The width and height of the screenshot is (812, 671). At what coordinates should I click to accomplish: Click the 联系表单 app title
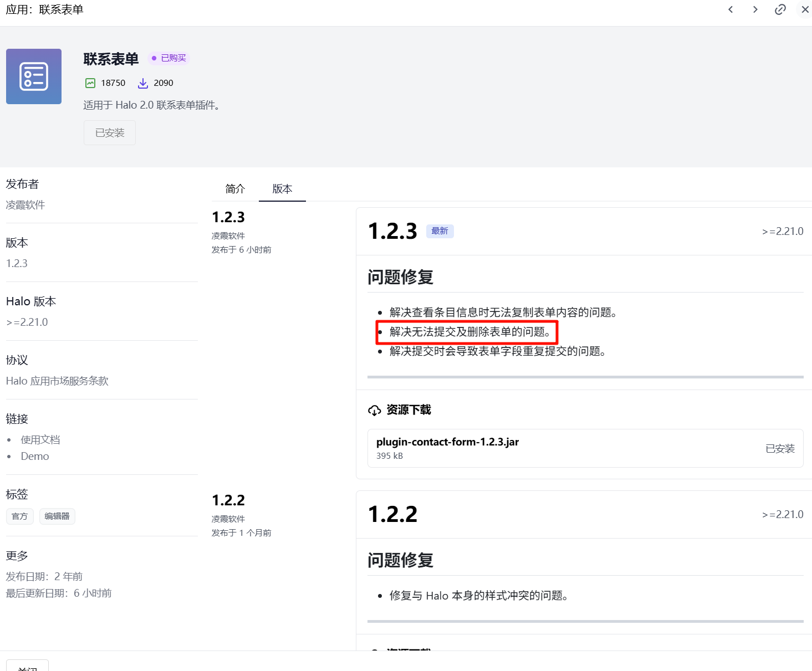pyautogui.click(x=111, y=59)
